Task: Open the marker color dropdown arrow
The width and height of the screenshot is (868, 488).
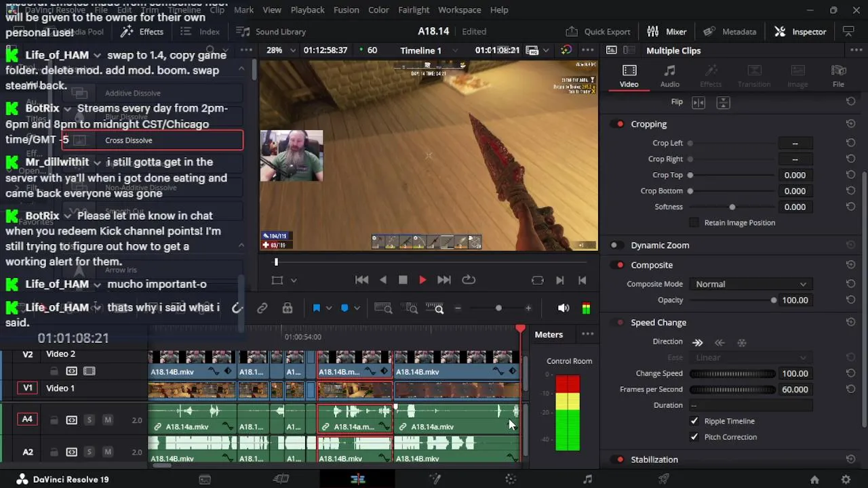Action: point(357,308)
